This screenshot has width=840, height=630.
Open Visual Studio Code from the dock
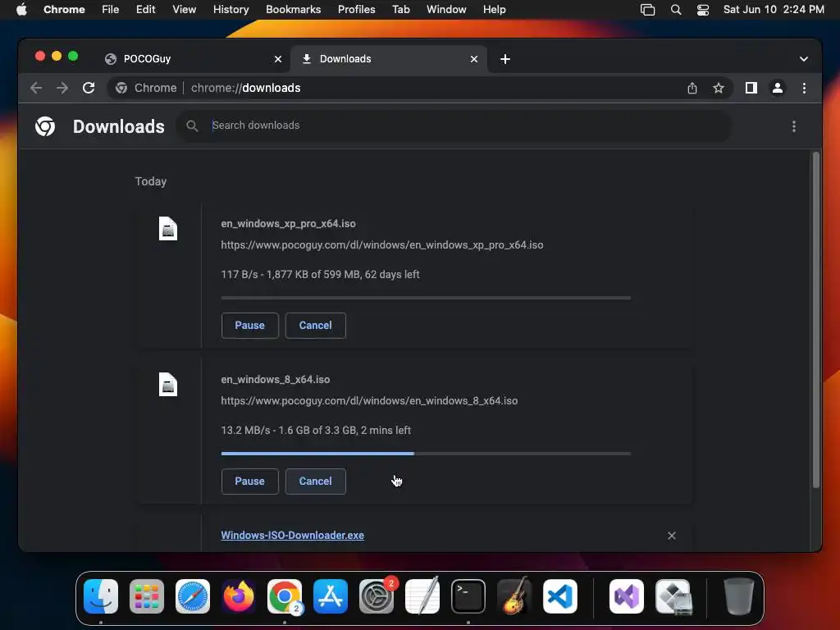point(559,596)
